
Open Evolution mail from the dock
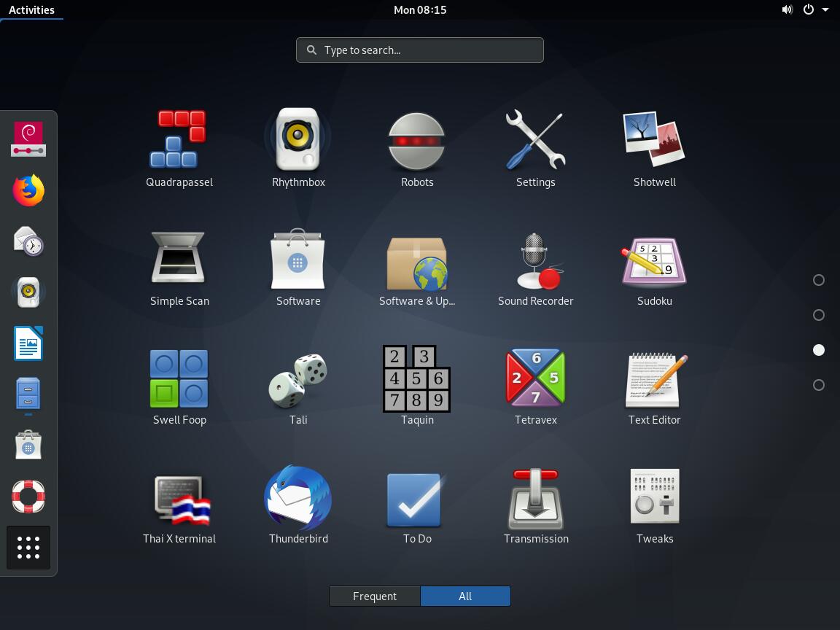pyautogui.click(x=28, y=241)
